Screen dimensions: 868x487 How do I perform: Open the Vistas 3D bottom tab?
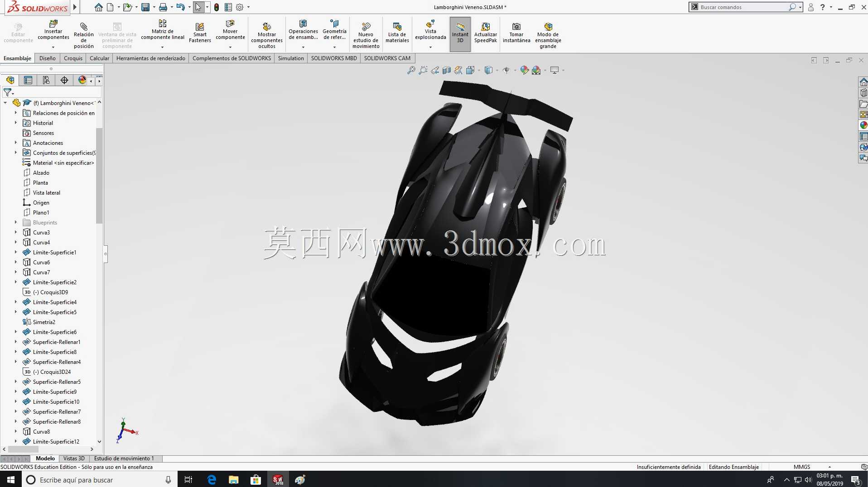(x=74, y=458)
